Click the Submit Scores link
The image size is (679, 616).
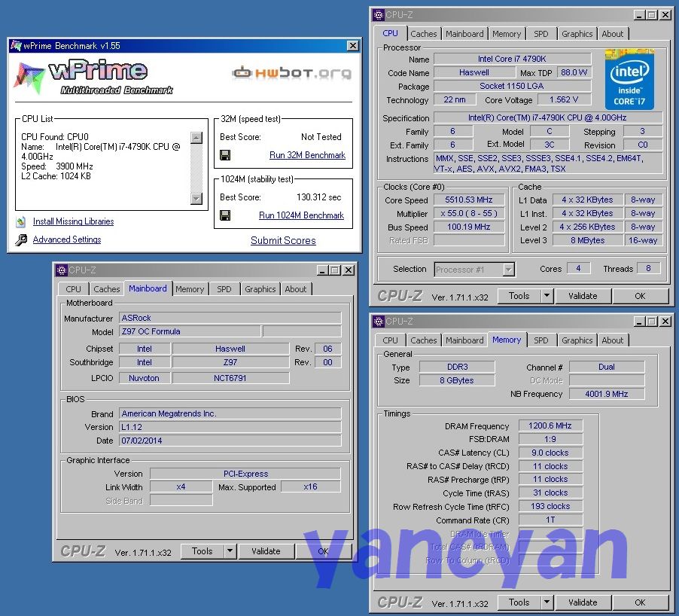pyautogui.click(x=283, y=240)
